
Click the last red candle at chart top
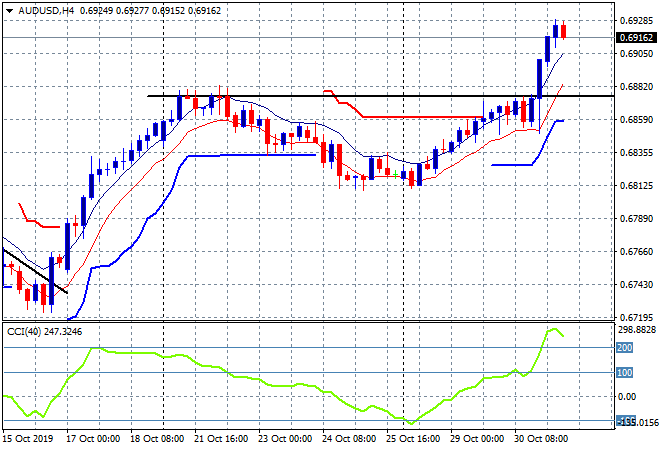pos(564,31)
